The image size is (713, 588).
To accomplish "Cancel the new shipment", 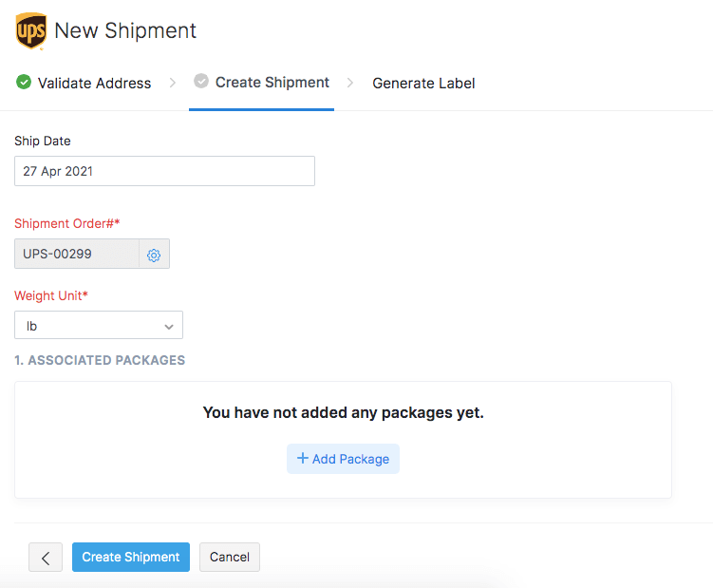I will pos(230,558).
